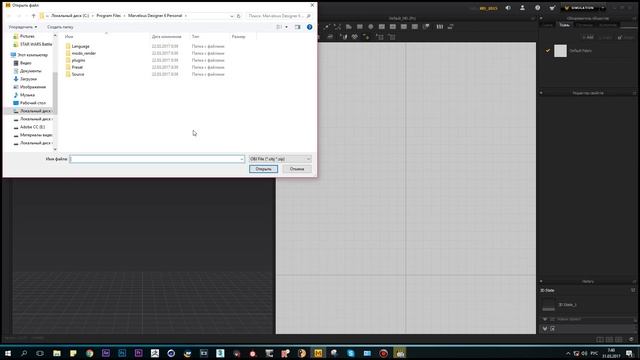
Task: Open Рабочий стол in the navigation pane
Action: [33, 103]
